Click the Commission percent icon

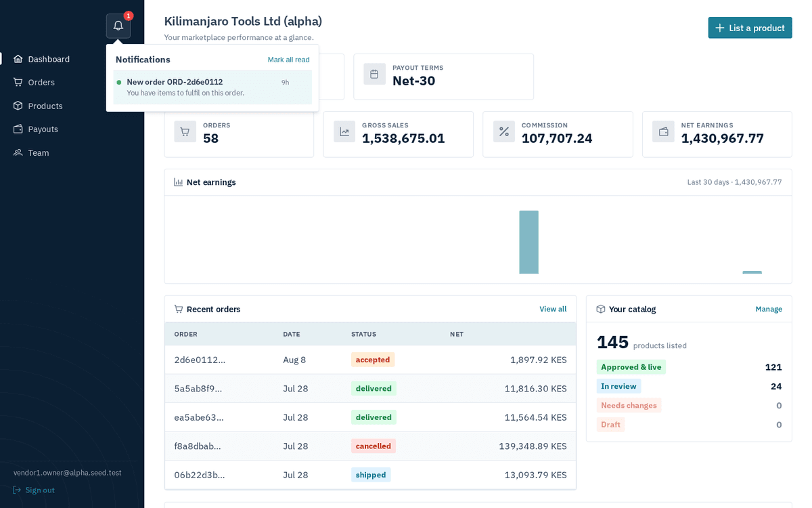pos(504,131)
